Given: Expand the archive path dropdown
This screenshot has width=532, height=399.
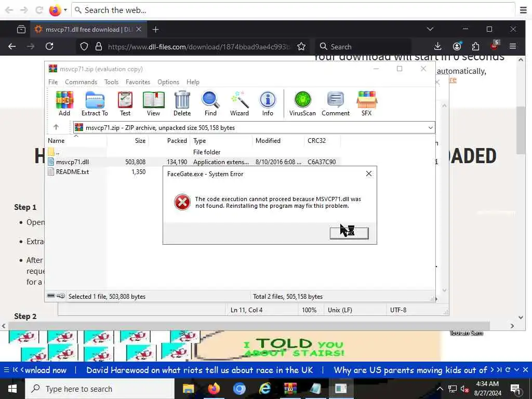Looking at the screenshot, I should tap(430, 128).
